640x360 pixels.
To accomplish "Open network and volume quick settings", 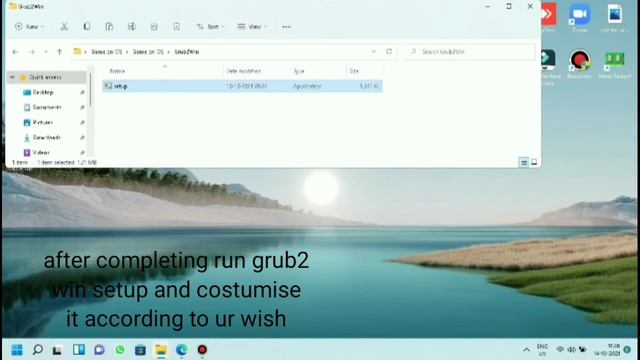I will coord(571,350).
